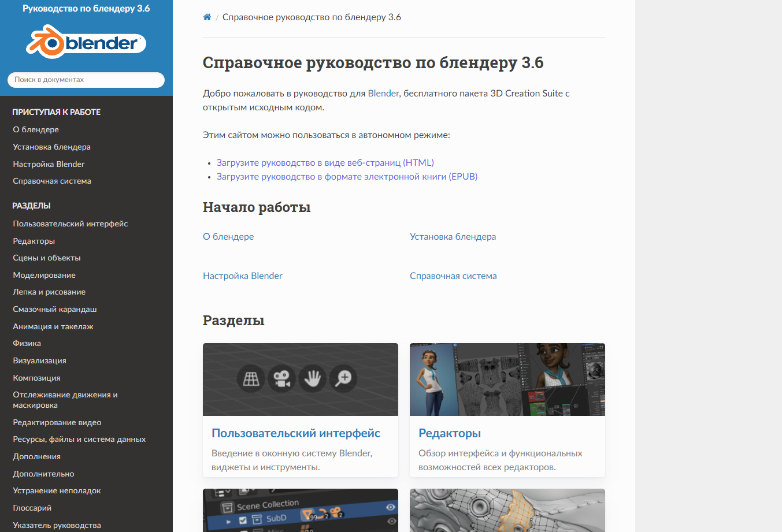Click the Blender logo in the sidebar
The height and width of the screenshot is (532, 782).
[x=86, y=42]
